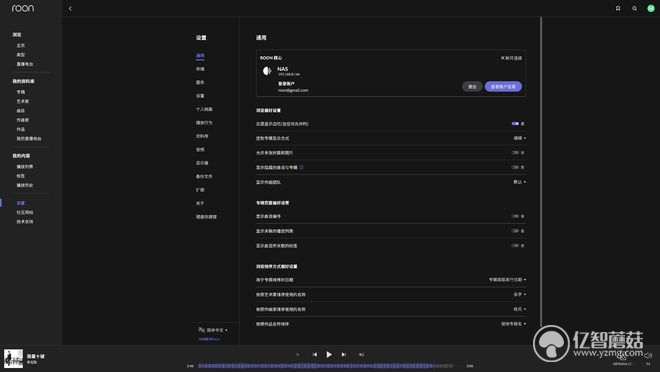The image size is (660, 372).
Task: Click the purple account button in the Roon Core box
Action: (x=503, y=87)
